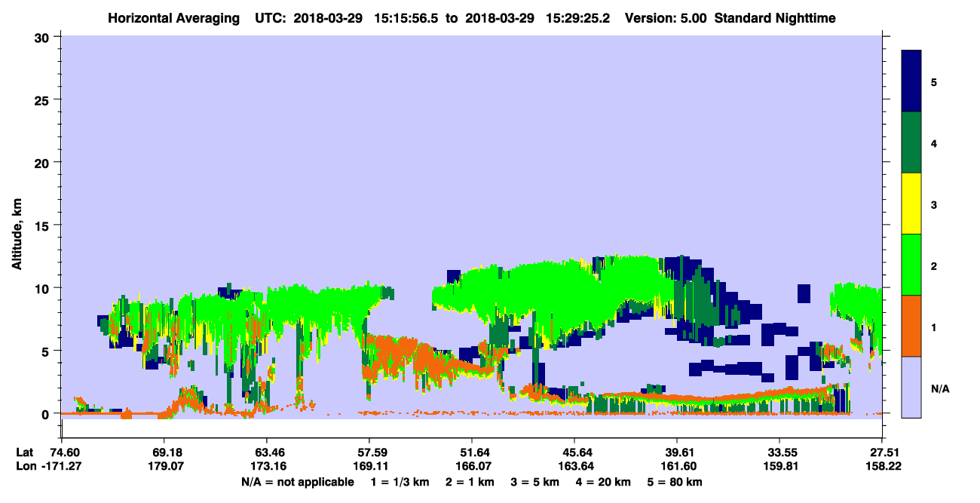Click the legend entry '4 = 20 km'
980x503 pixels.
[x=605, y=482]
